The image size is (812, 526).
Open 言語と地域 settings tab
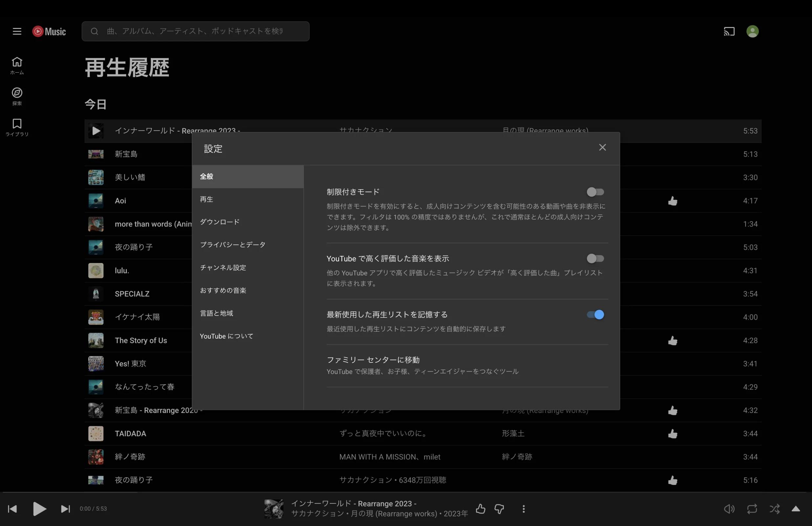pos(248,313)
